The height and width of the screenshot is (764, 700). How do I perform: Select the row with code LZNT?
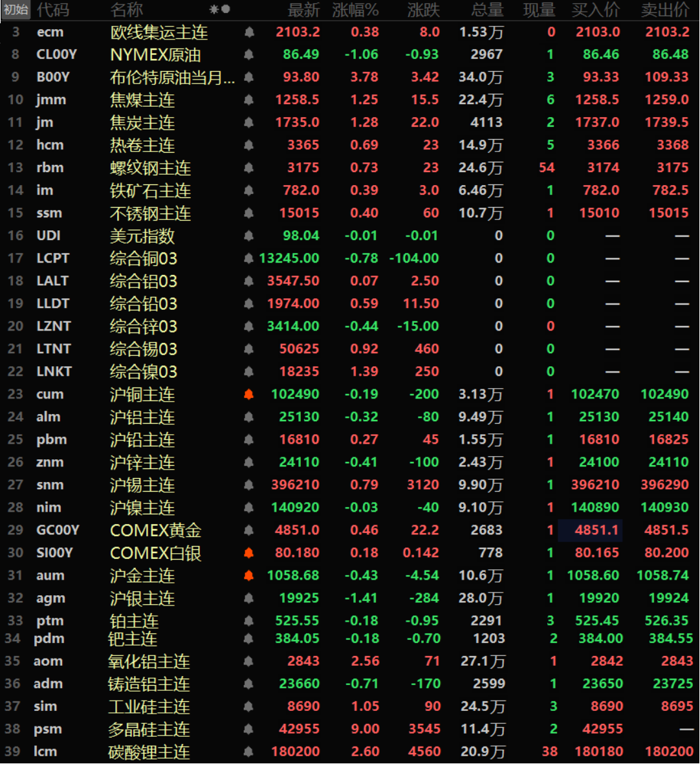pos(54,327)
